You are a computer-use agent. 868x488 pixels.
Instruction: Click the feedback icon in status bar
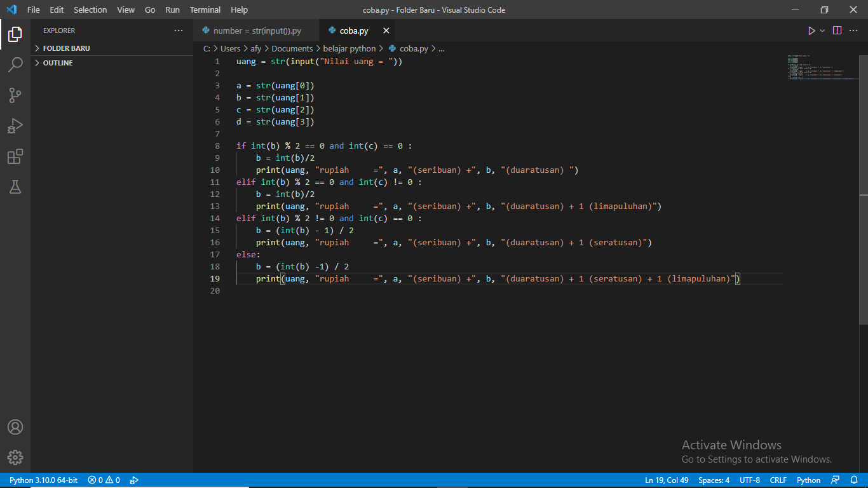(836, 480)
